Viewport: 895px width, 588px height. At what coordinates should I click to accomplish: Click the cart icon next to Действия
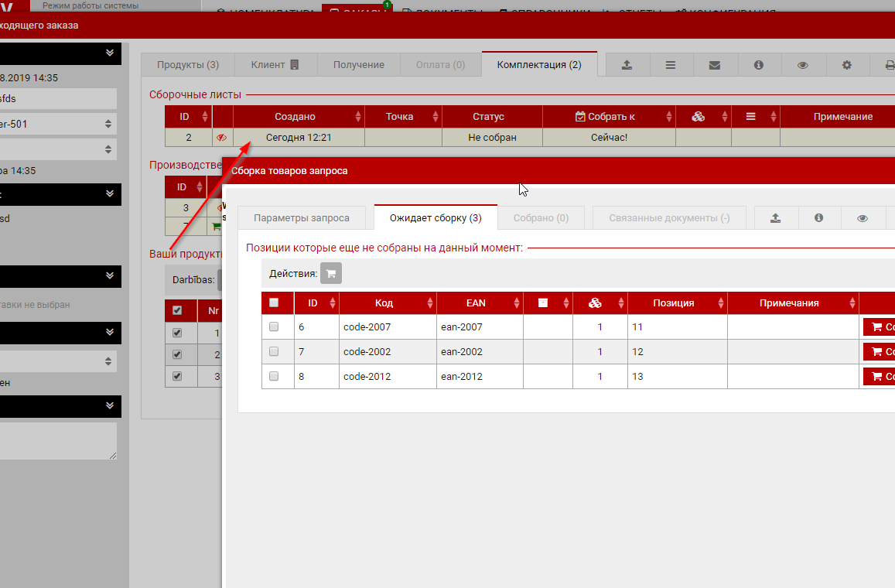pos(331,274)
